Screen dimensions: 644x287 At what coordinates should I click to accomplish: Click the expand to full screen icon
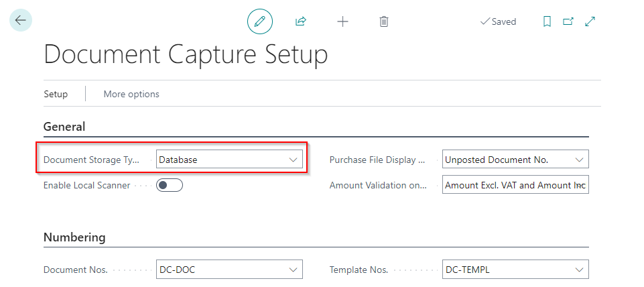coord(590,21)
